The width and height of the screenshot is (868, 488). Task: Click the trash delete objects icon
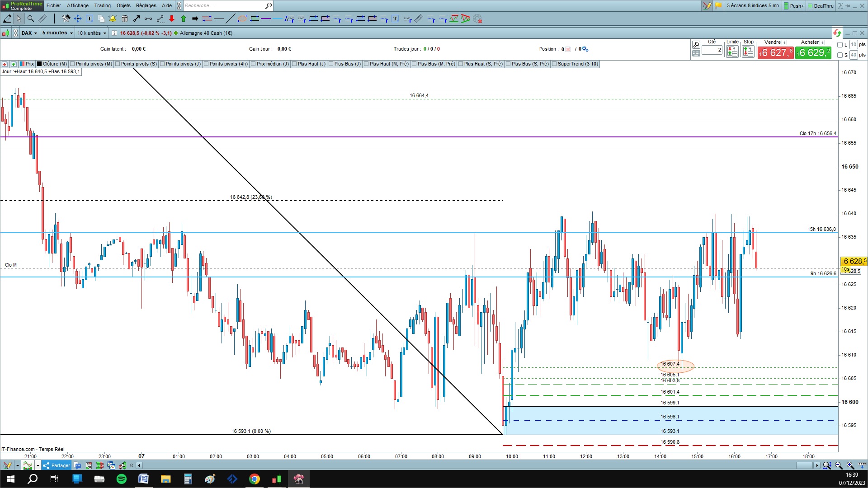tap(125, 19)
